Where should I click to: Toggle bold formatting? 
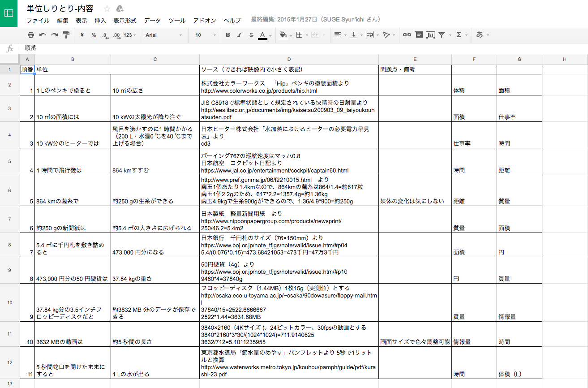pyautogui.click(x=228, y=35)
